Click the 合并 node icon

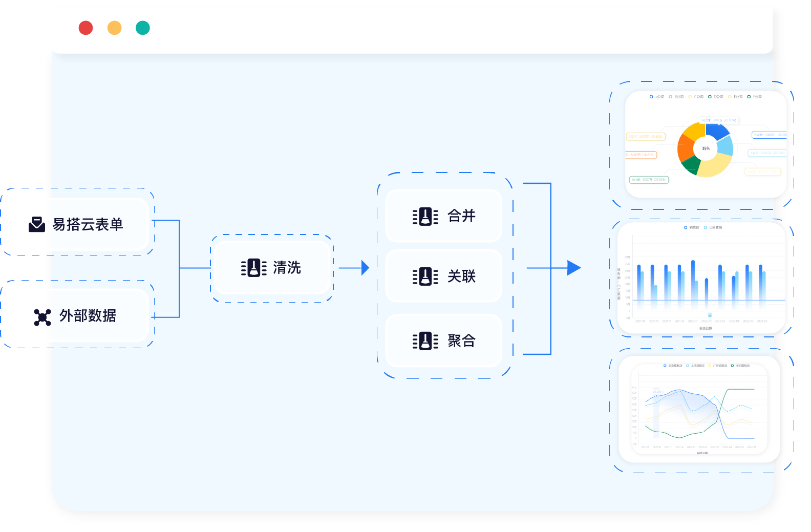point(425,217)
